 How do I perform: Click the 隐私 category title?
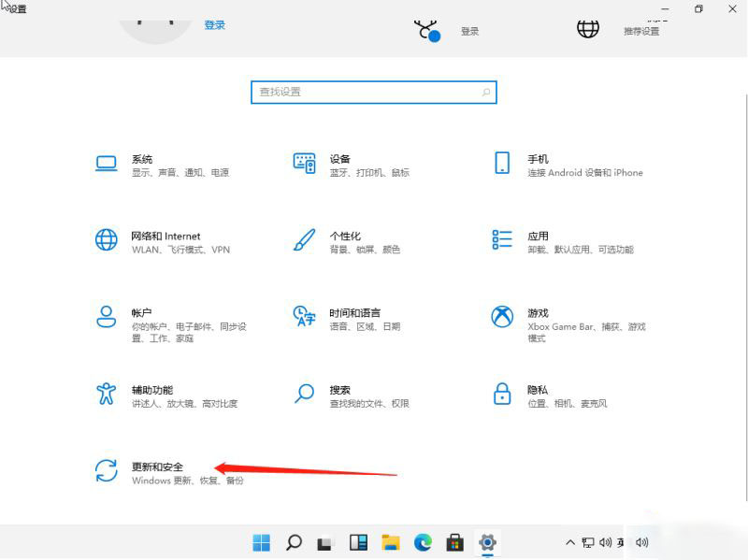pos(537,390)
